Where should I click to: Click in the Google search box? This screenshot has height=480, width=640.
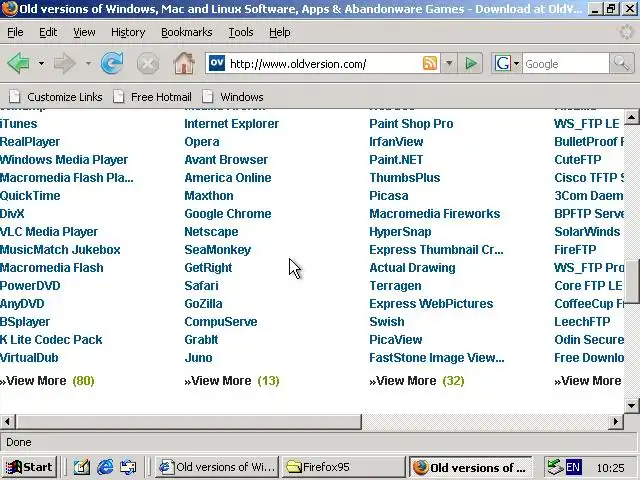click(x=566, y=64)
